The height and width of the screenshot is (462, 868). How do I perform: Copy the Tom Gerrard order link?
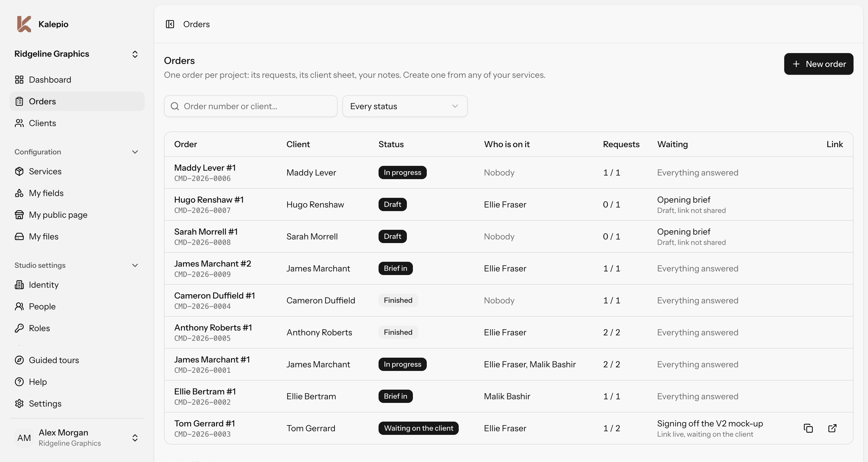[808, 428]
